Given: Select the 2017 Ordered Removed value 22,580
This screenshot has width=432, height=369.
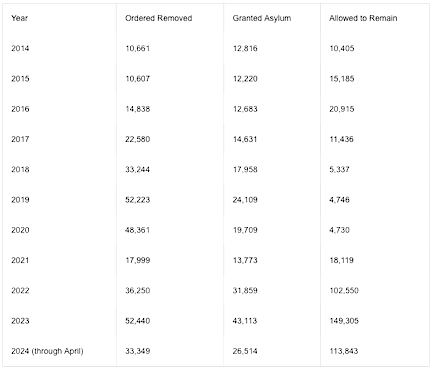Looking at the screenshot, I should click(x=138, y=139).
